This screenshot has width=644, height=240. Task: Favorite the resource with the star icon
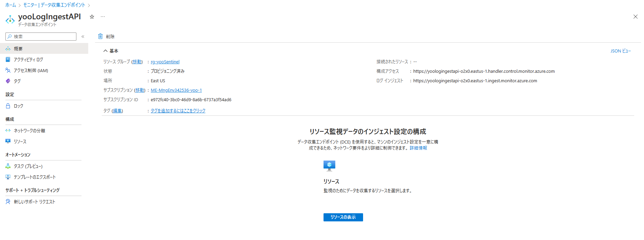pos(92,17)
